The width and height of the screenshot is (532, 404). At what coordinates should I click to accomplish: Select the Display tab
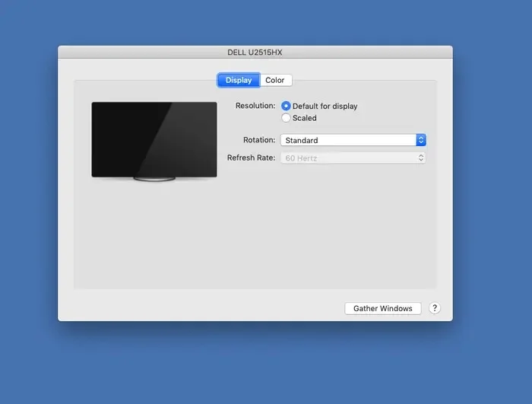[239, 81]
